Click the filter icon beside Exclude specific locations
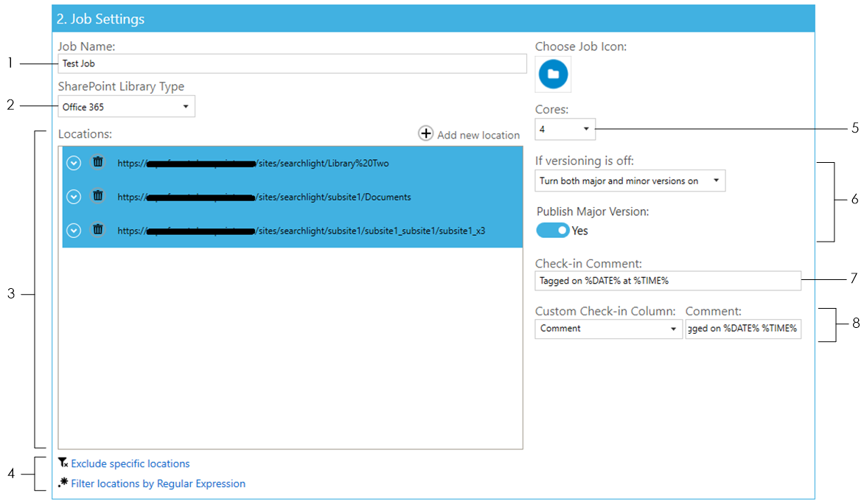Viewport: 864px width, 504px height. point(63,463)
